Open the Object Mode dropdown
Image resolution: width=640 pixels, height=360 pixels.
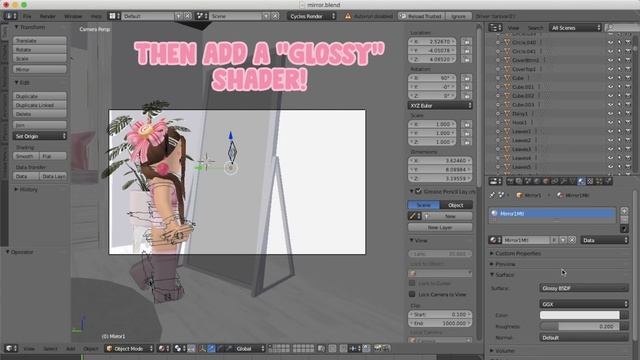[129, 348]
